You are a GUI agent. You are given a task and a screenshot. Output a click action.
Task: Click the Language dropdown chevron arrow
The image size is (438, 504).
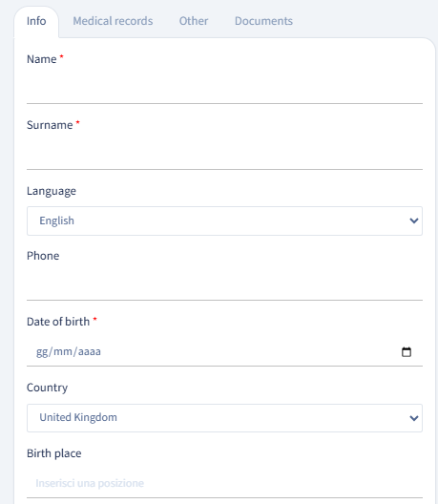[x=414, y=220]
